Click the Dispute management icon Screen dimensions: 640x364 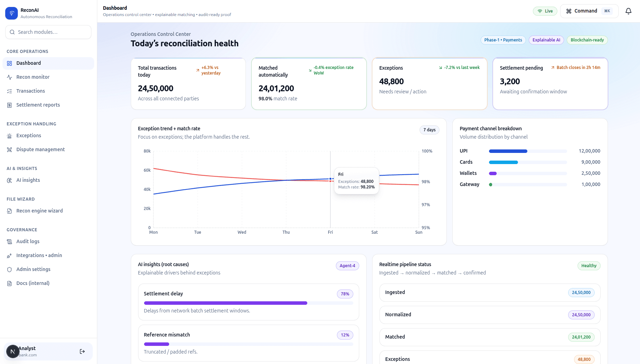tap(9, 150)
